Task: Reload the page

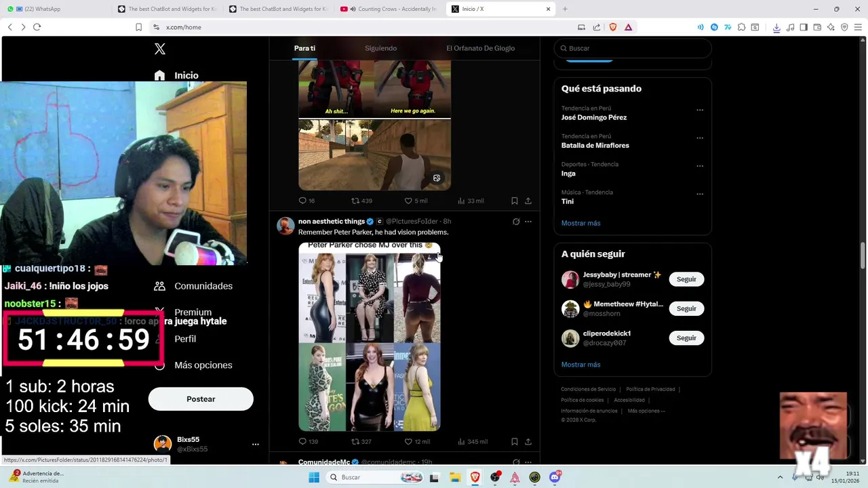Action: pyautogui.click(x=37, y=27)
